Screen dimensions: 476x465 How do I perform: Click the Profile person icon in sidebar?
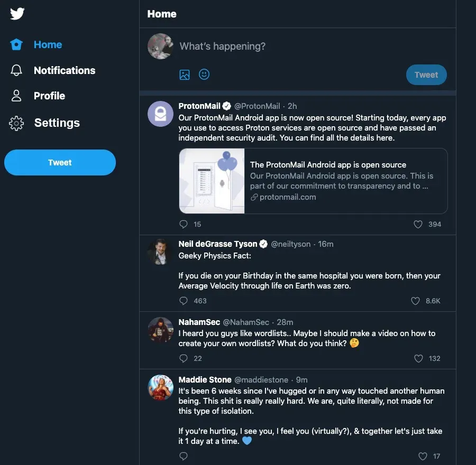coord(16,96)
